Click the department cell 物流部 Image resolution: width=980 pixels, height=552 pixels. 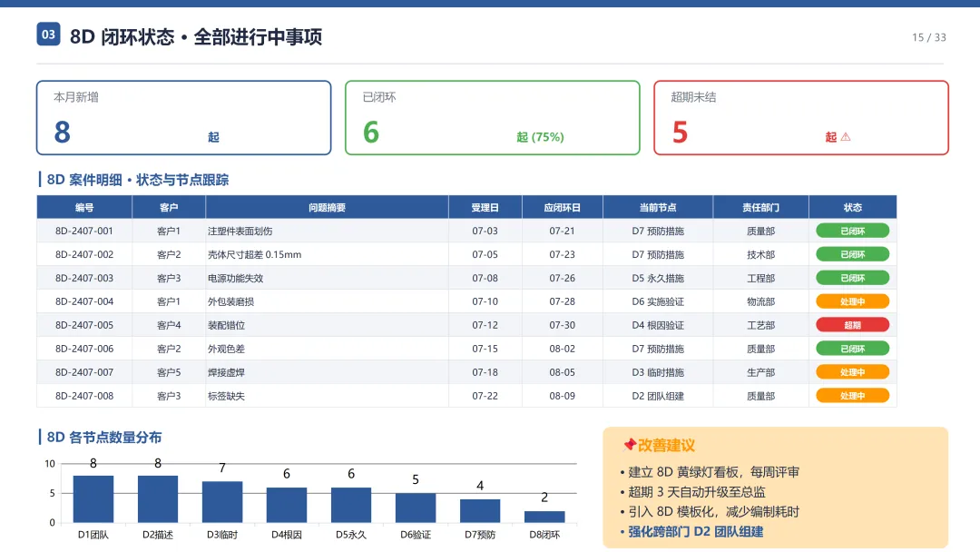[760, 301]
